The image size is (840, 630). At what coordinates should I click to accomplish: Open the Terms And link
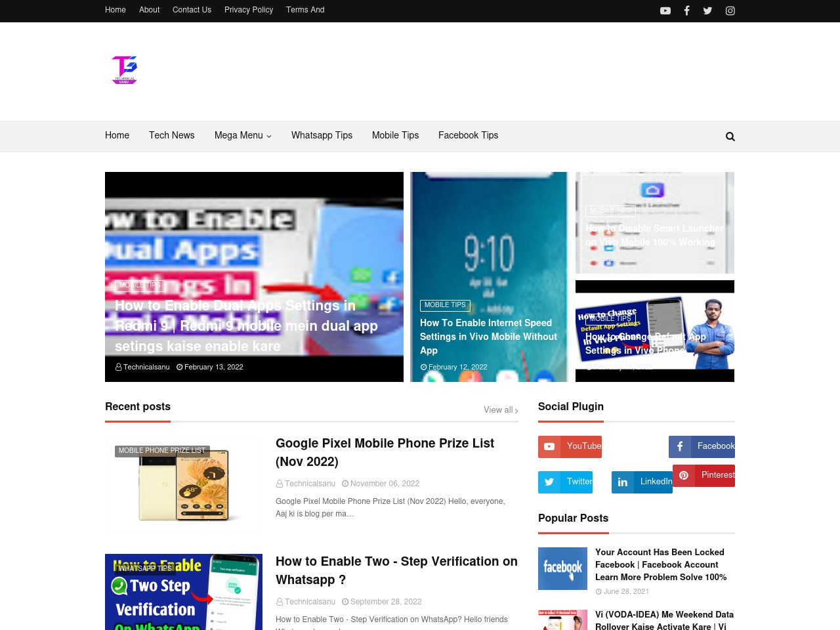pos(305,10)
